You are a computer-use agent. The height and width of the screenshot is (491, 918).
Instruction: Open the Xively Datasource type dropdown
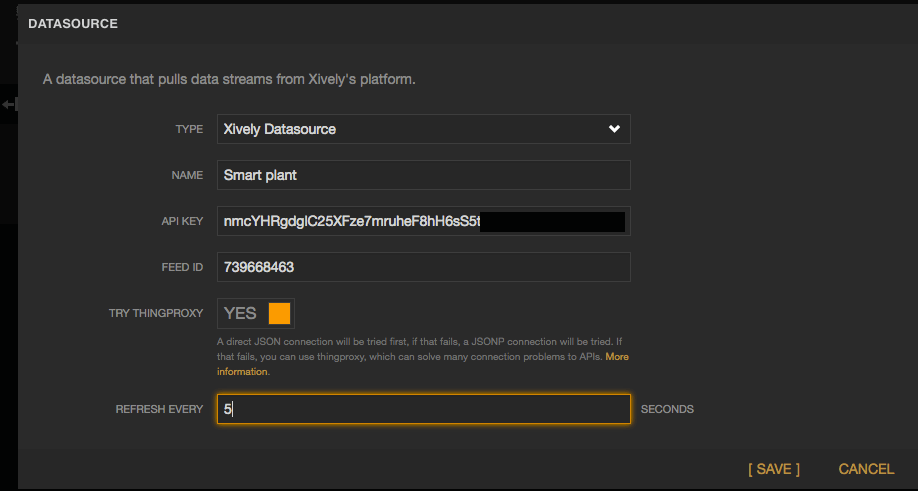click(x=423, y=129)
